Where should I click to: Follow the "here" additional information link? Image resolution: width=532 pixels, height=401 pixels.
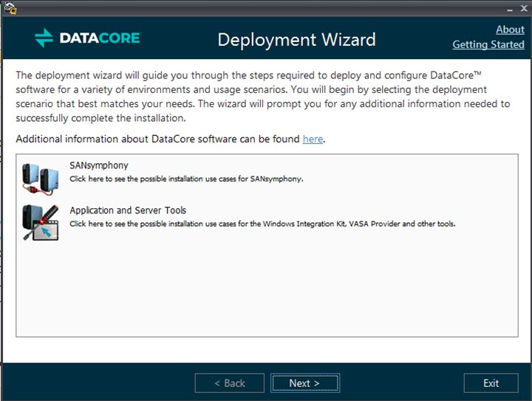[x=313, y=139]
